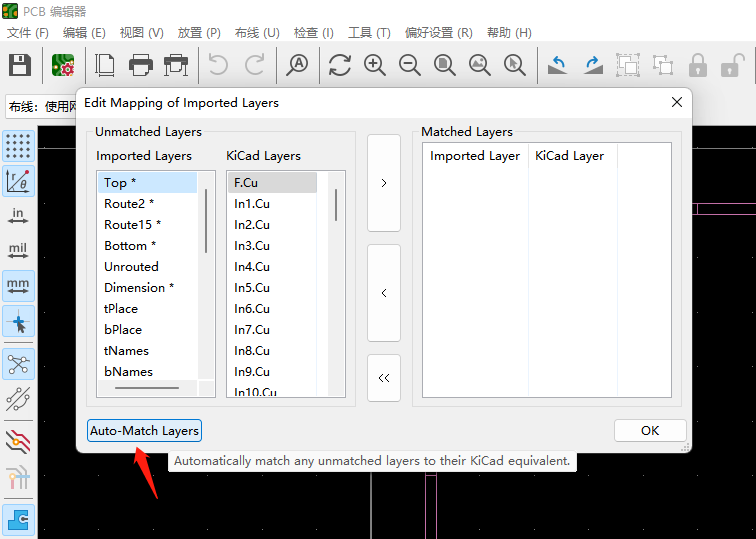
Task: Click the Plot icon in the toolbar
Action: (x=176, y=65)
